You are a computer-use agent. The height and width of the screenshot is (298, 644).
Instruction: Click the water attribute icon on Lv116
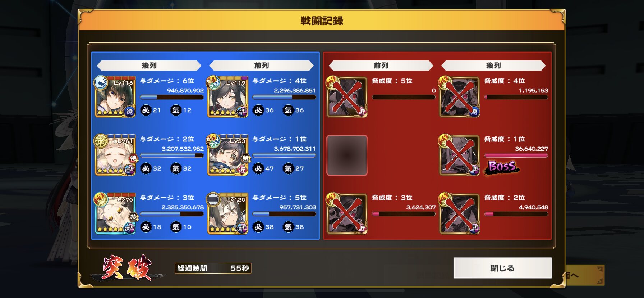tap(101, 82)
